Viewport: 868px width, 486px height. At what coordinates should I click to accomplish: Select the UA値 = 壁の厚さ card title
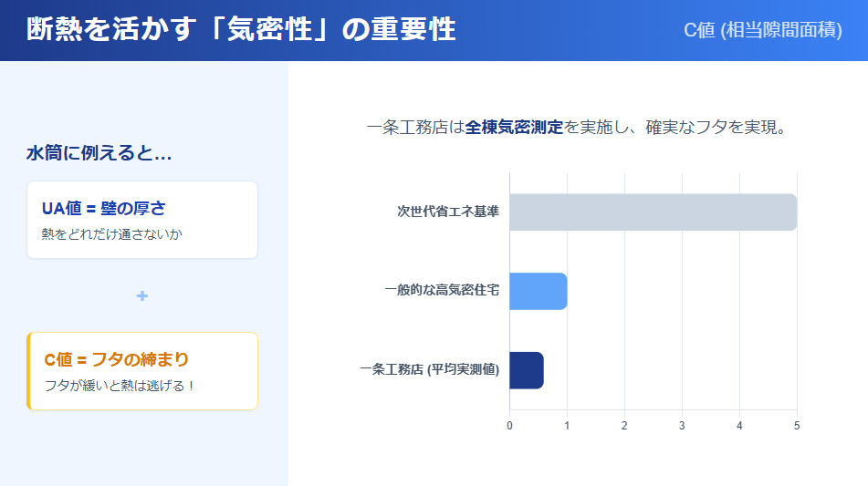click(104, 208)
